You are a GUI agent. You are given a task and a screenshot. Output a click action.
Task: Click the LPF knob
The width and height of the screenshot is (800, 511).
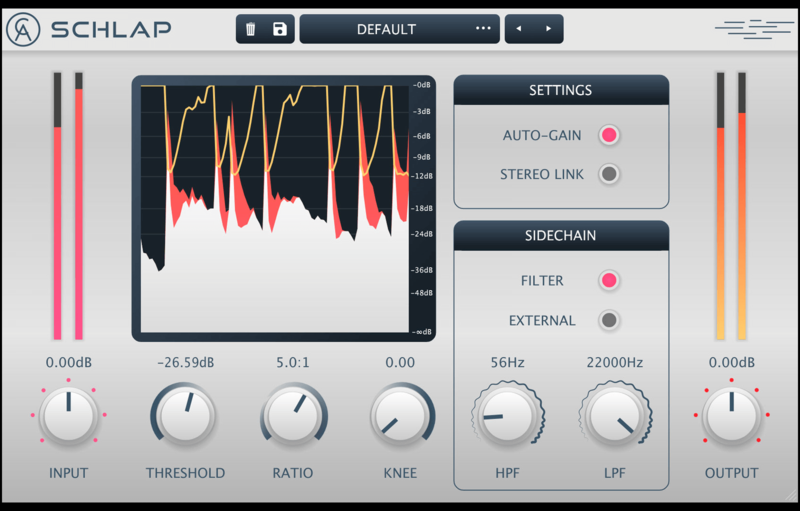[x=615, y=416]
